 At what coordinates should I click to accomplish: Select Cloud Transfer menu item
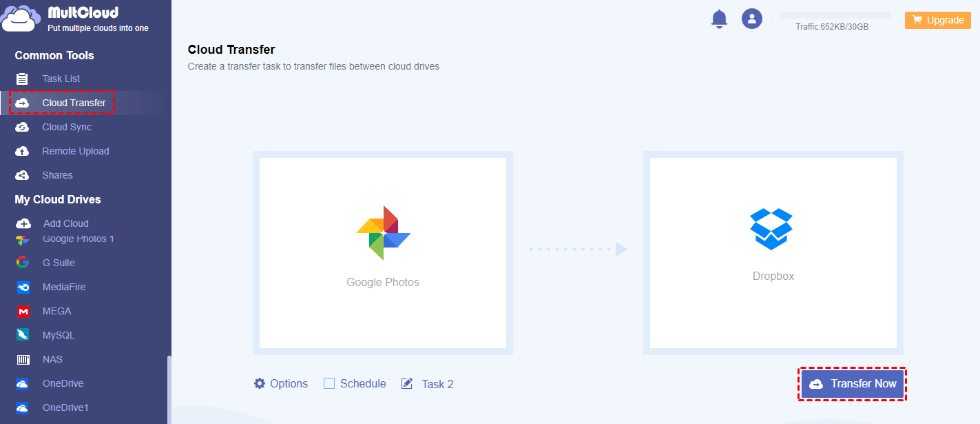(x=74, y=103)
